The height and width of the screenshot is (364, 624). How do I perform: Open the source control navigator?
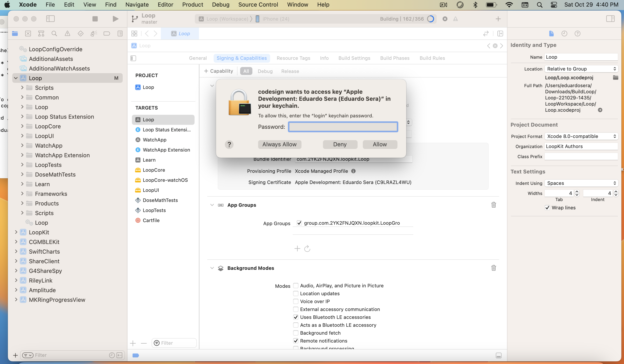point(28,34)
